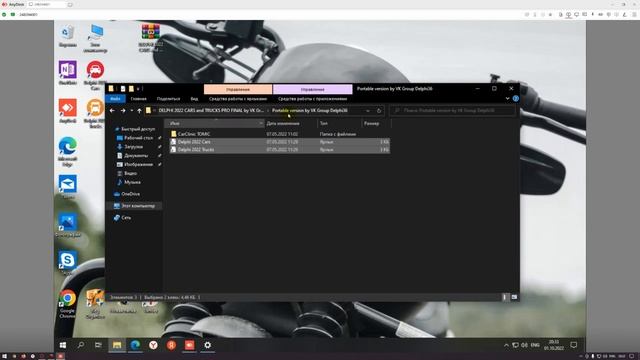Open Desktop in the navigation pane
640x360 pixels.
point(138,138)
